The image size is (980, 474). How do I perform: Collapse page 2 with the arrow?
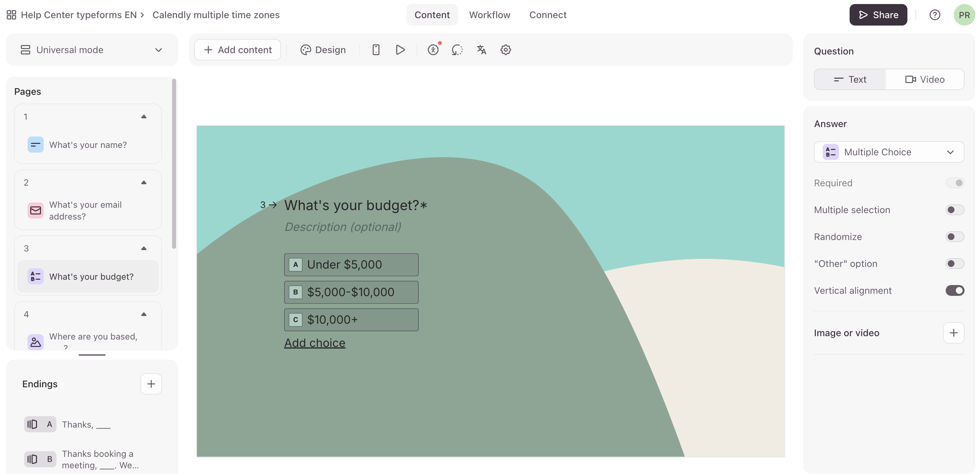[x=144, y=183]
